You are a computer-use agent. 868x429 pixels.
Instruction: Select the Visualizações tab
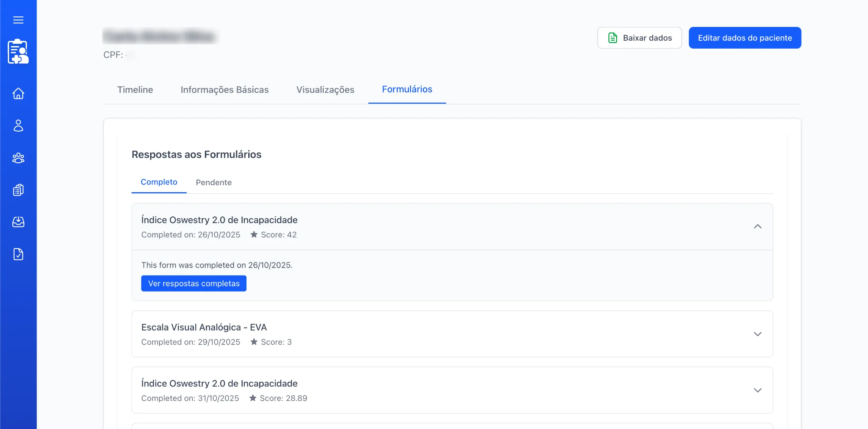[325, 90]
